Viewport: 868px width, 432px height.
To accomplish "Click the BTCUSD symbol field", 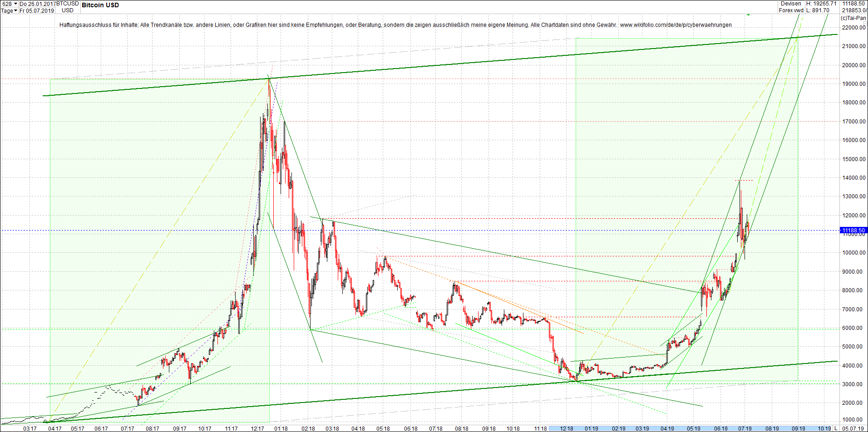I will coord(67,4).
